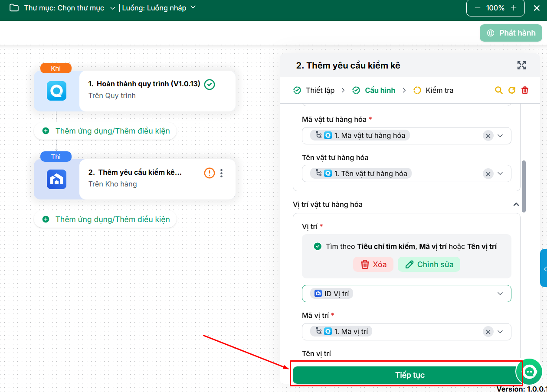Add application below step 2 via Thêm ứng dụng/Thêm điều kiện

[106, 219]
